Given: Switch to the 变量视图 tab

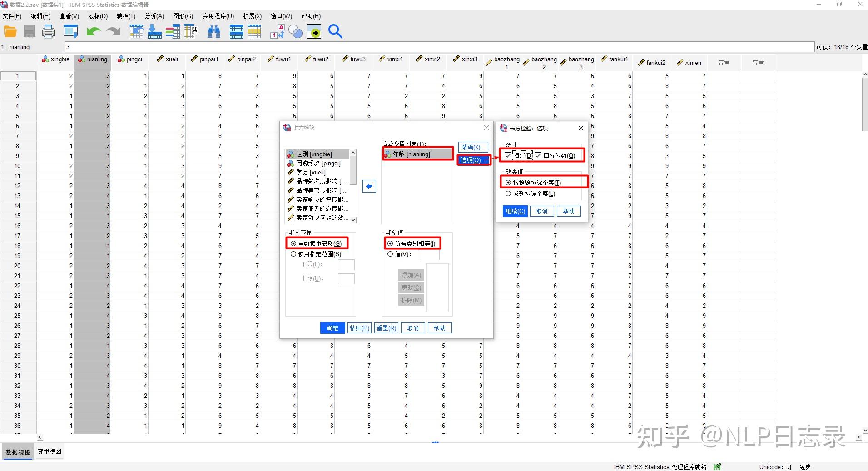Looking at the screenshot, I should (49, 451).
